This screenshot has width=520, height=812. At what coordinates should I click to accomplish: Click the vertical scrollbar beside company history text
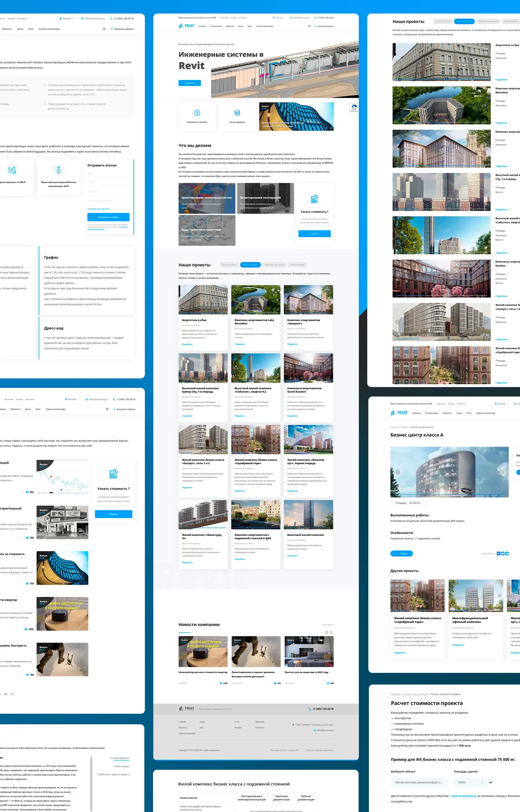click(91, 783)
